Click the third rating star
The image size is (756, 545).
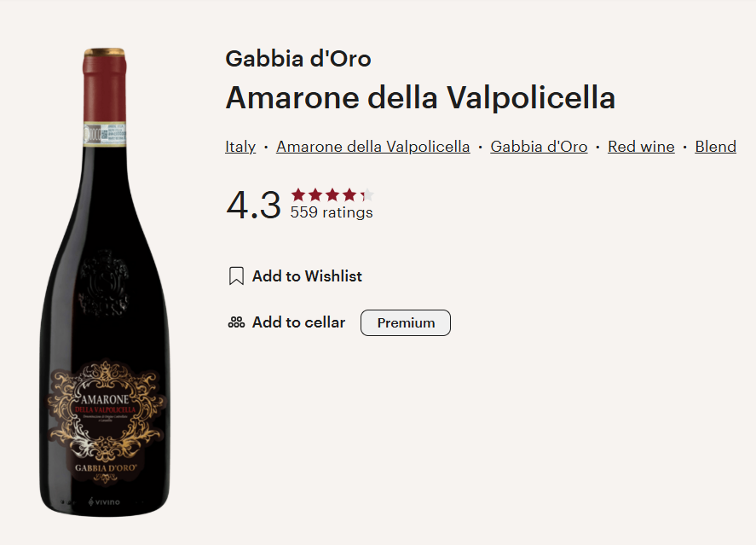pos(332,194)
